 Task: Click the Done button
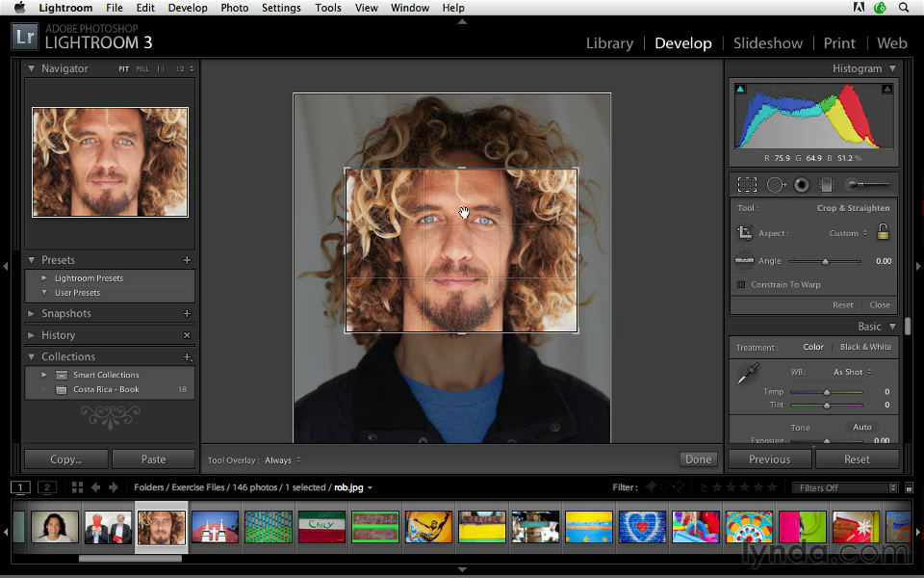[x=699, y=460]
